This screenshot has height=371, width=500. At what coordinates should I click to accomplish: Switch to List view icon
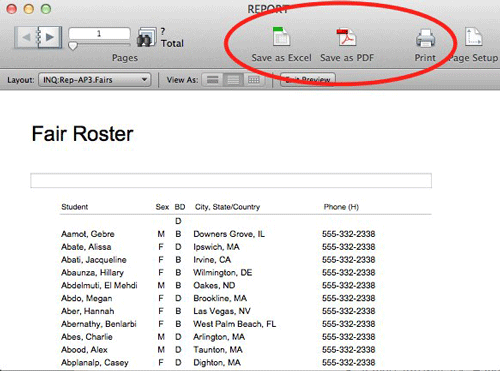(233, 80)
